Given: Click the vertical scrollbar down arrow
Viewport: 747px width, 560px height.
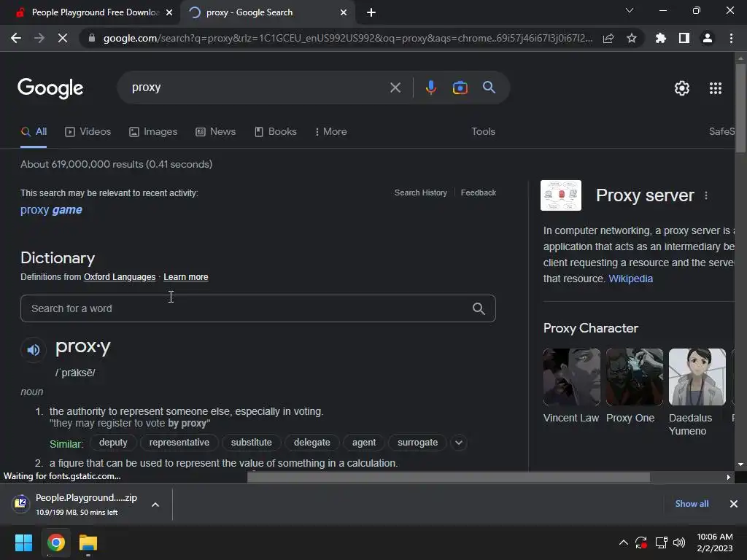Looking at the screenshot, I should pos(740,464).
